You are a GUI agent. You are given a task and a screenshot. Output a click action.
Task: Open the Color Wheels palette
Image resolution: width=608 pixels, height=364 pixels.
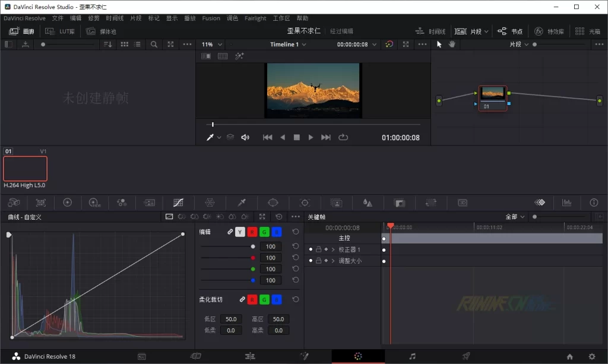pos(67,202)
